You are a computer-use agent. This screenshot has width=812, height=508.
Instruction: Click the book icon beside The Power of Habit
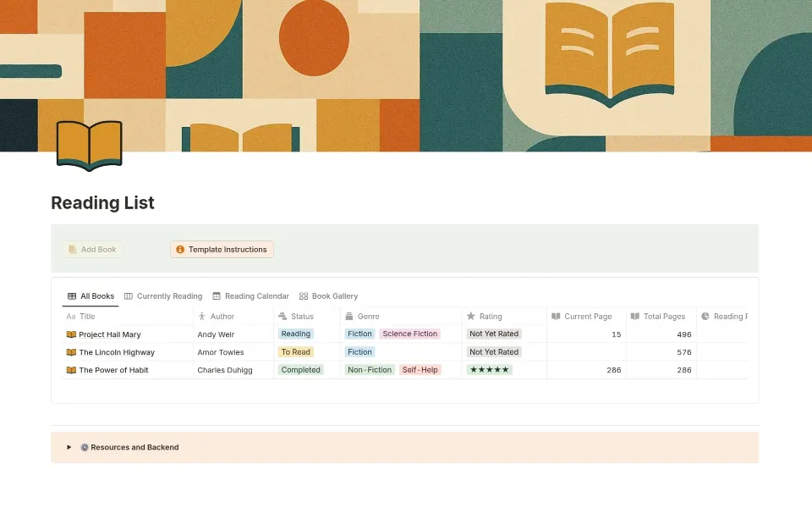tap(71, 370)
